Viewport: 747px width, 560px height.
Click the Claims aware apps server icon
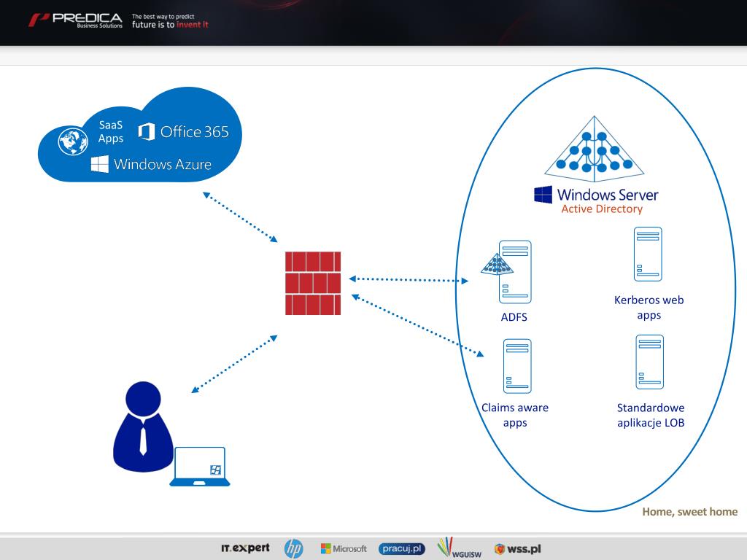coord(517,366)
